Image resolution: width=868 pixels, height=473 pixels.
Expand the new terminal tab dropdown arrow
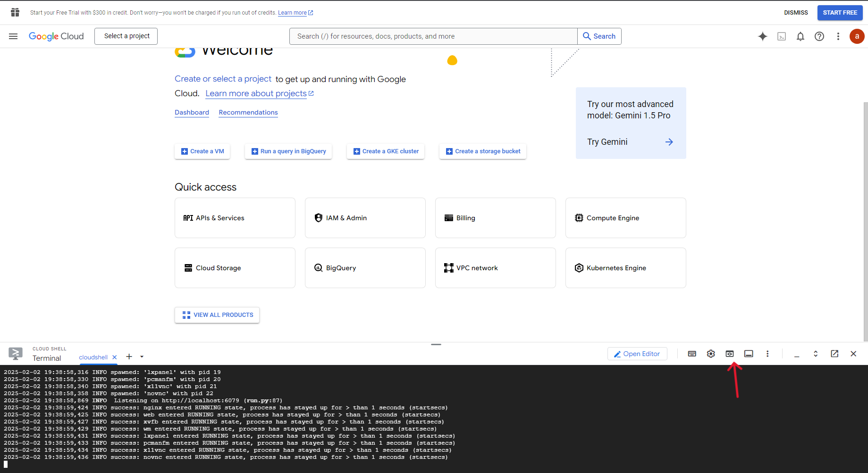coord(142,357)
